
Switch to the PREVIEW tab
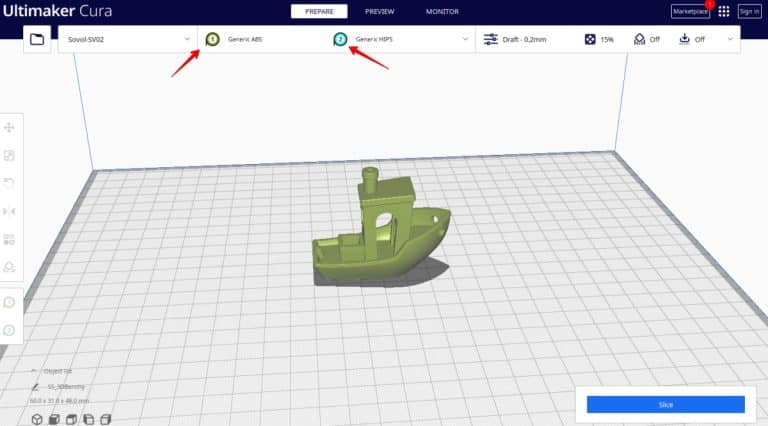tap(380, 11)
